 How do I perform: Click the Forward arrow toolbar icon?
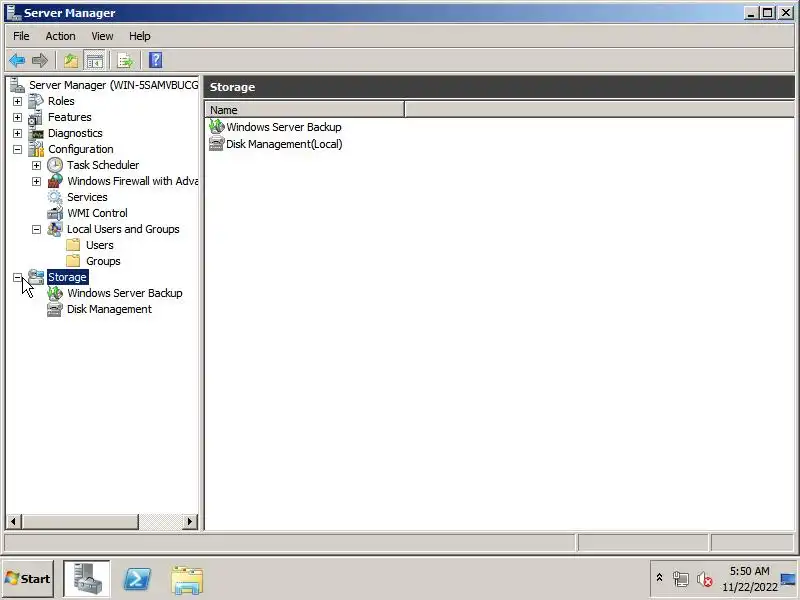[x=40, y=61]
